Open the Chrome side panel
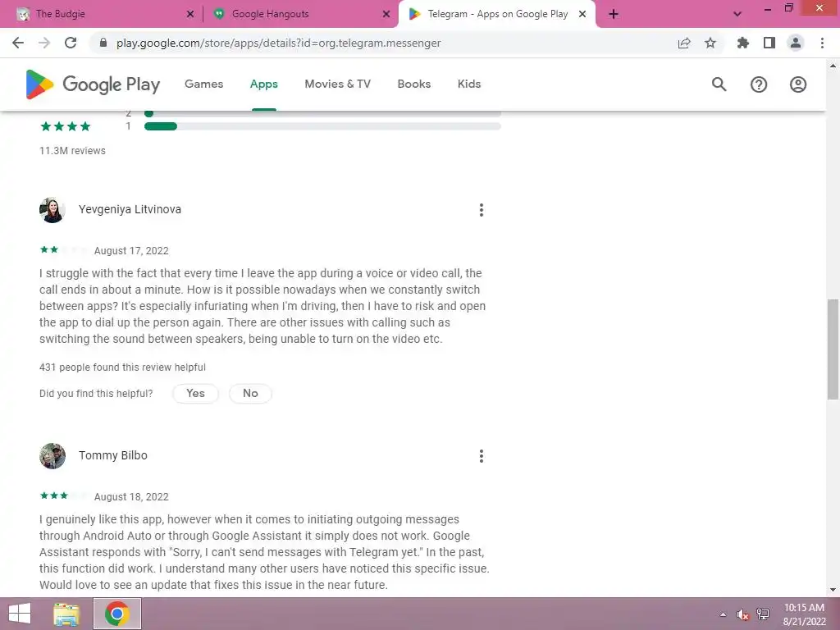Image resolution: width=840 pixels, height=630 pixels. pyautogui.click(x=769, y=43)
